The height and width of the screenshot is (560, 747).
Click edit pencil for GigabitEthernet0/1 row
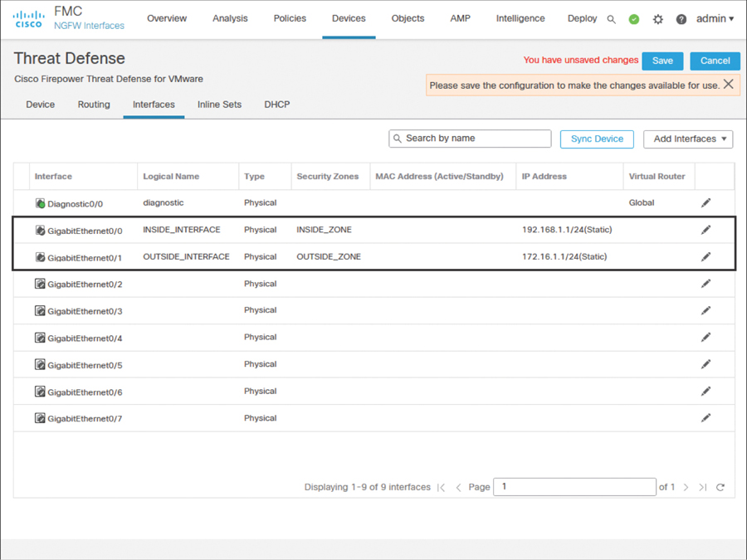(705, 256)
